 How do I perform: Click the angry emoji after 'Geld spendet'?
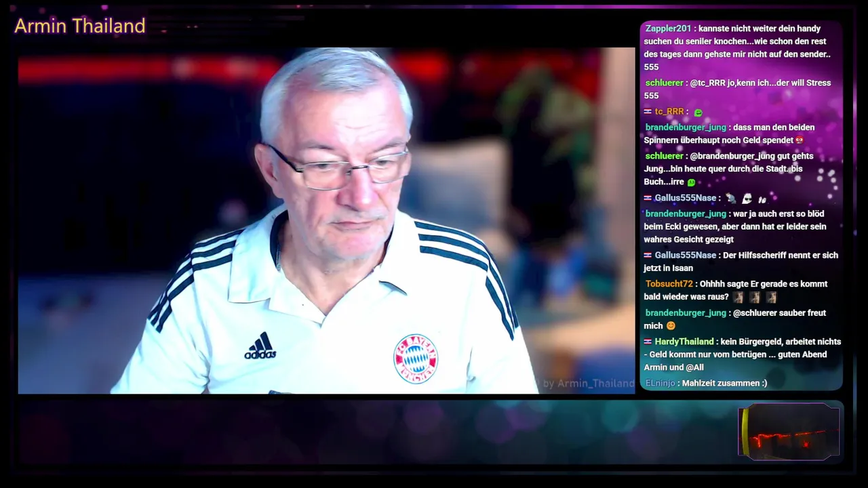click(x=800, y=140)
